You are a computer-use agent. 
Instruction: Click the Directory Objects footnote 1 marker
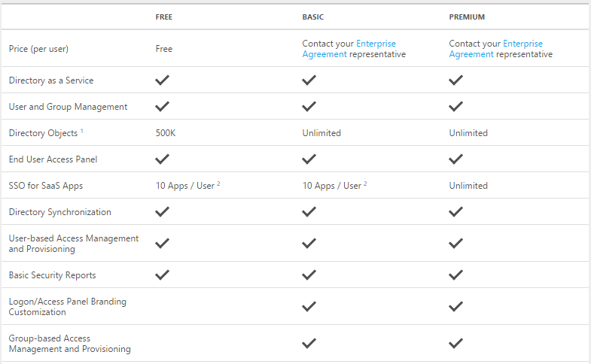[x=82, y=131]
